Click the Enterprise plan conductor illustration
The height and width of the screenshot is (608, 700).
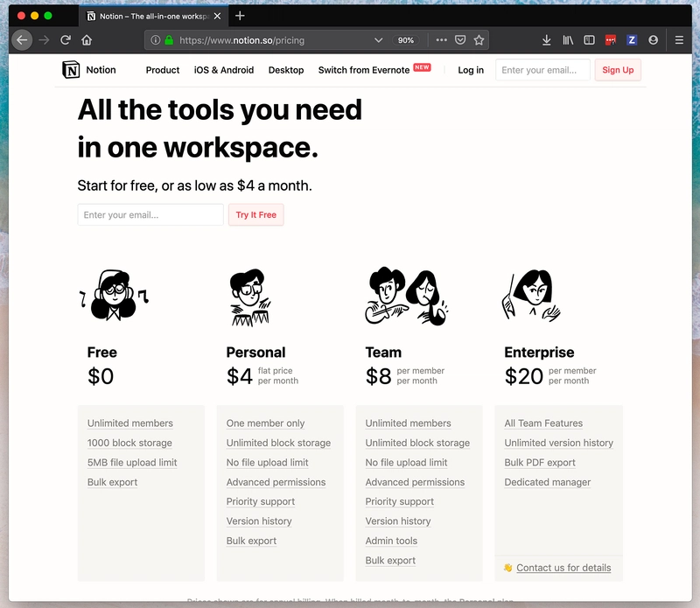(x=531, y=296)
